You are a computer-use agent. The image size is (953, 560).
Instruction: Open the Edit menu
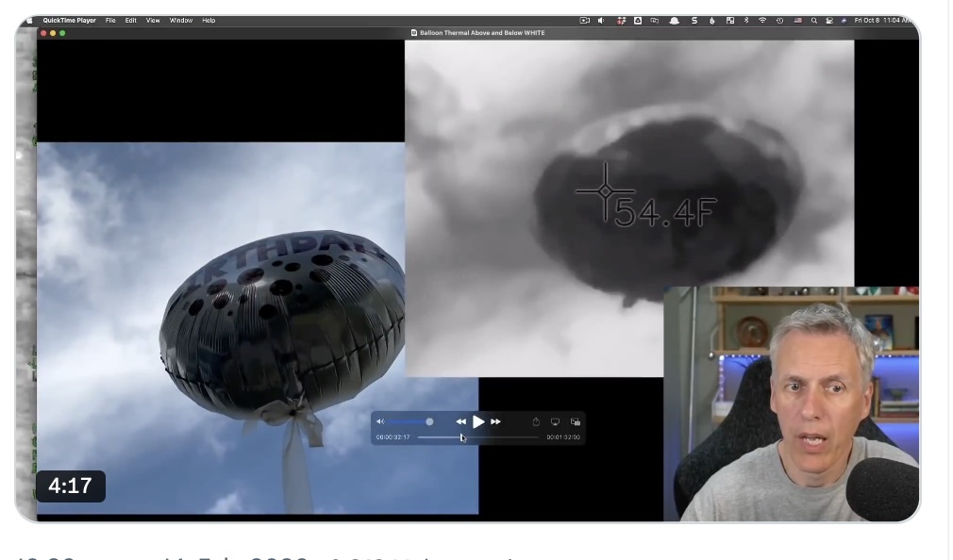[x=131, y=20]
